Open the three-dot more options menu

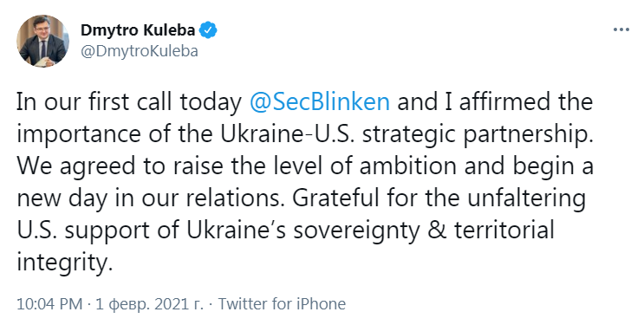(621, 30)
